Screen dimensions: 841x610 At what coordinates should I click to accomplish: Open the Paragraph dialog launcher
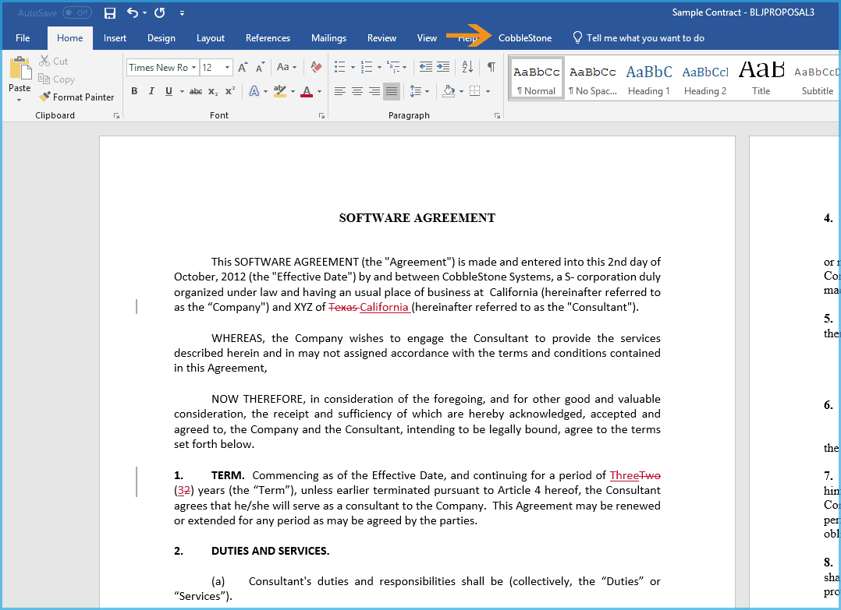(x=497, y=115)
